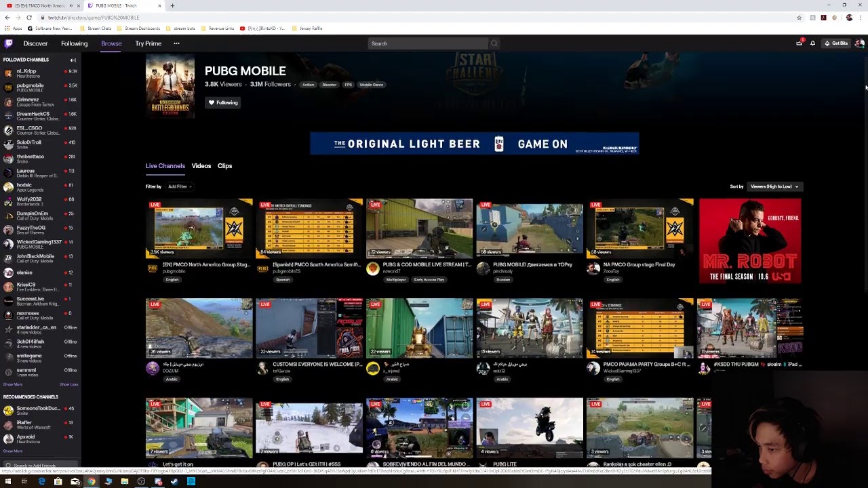Open the Stream Chats bookmark folder
This screenshot has width=868, height=488.
[96, 28]
